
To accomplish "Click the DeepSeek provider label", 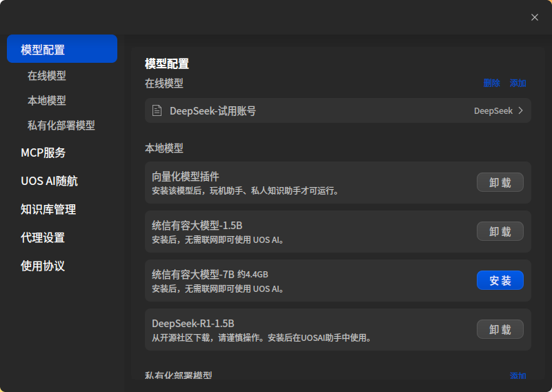I will click(x=493, y=110).
